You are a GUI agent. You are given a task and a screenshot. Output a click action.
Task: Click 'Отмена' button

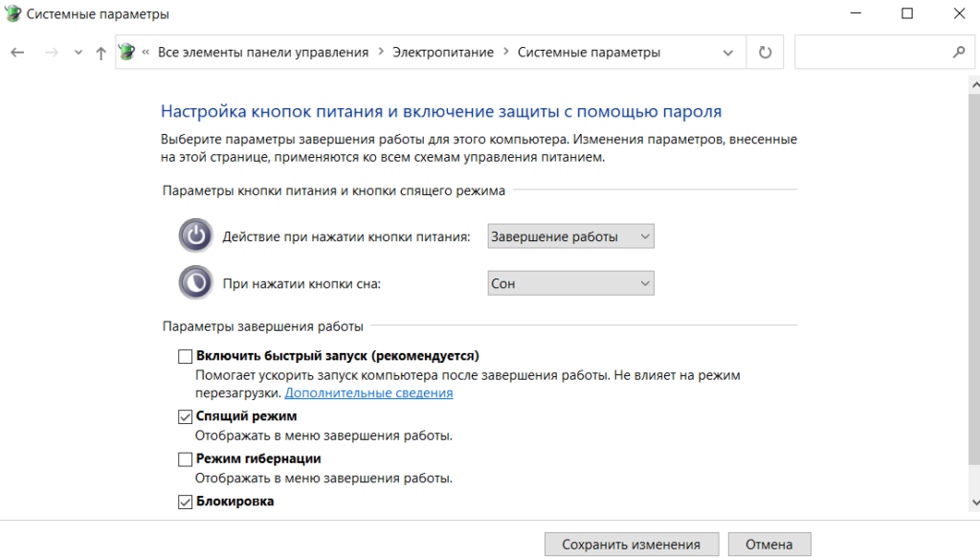click(769, 545)
